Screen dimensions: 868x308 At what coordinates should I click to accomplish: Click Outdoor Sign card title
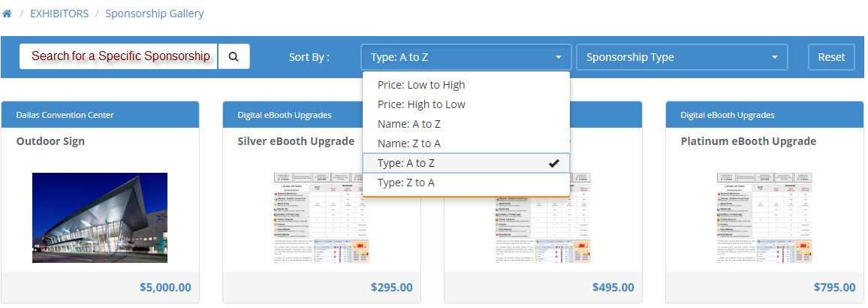coord(50,141)
